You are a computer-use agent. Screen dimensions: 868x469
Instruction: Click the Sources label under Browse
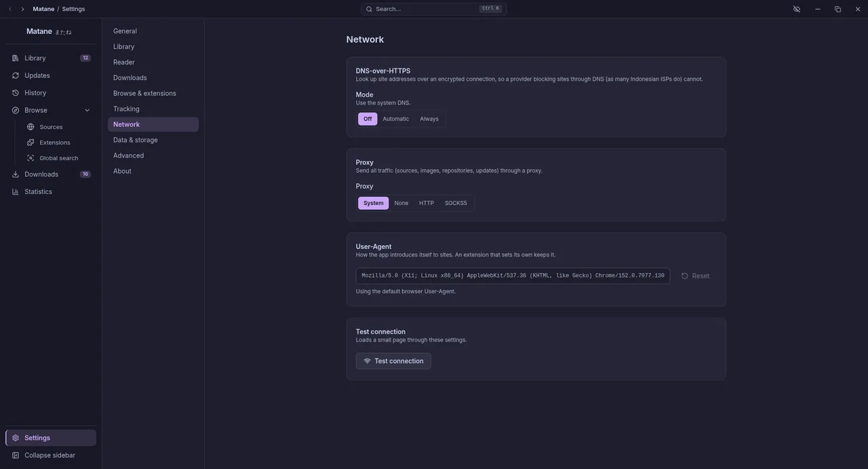tap(51, 127)
